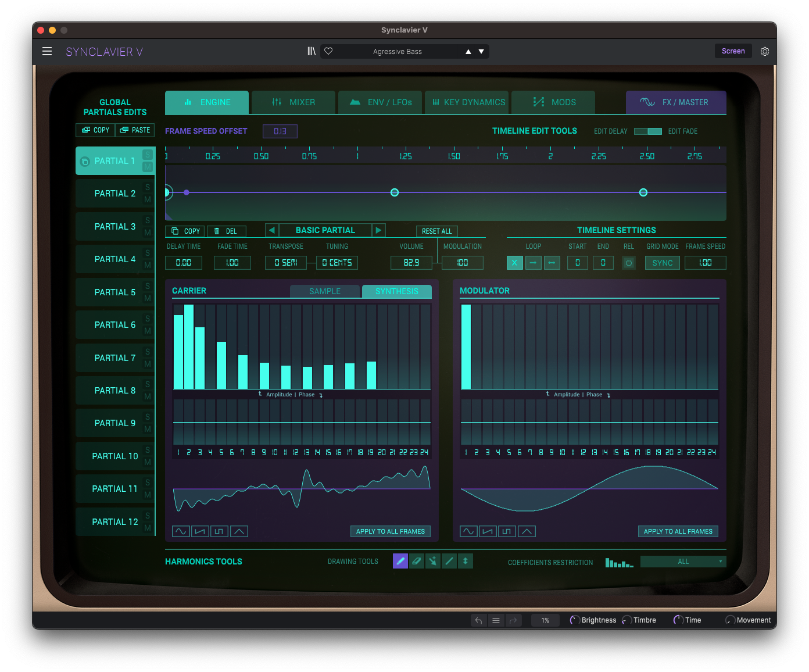Adjust the Timbre macro knob

627,620
